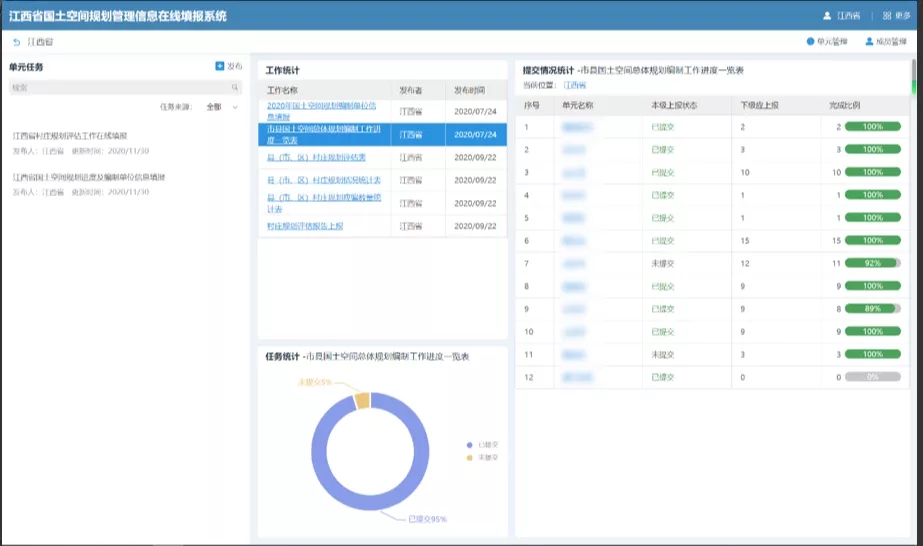Click the back arrow icon beside 江西省
Image resolution: width=923 pixels, height=546 pixels.
tap(16, 42)
